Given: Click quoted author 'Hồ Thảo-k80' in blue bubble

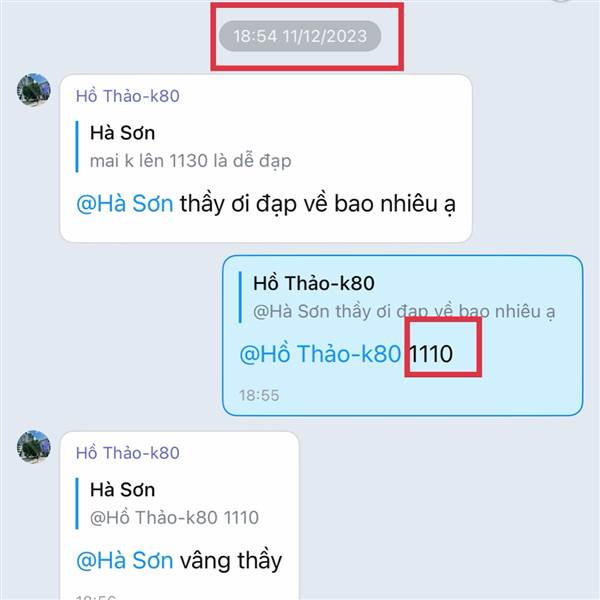Looking at the screenshot, I should [x=313, y=284].
